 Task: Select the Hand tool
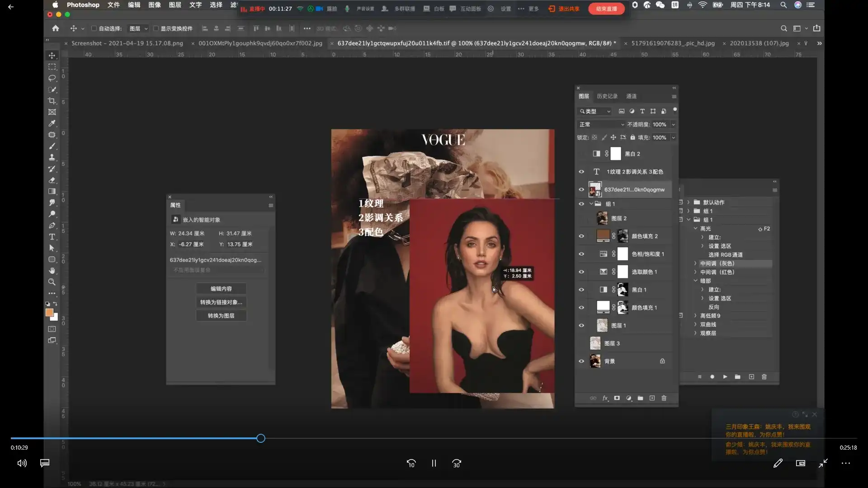(x=52, y=271)
